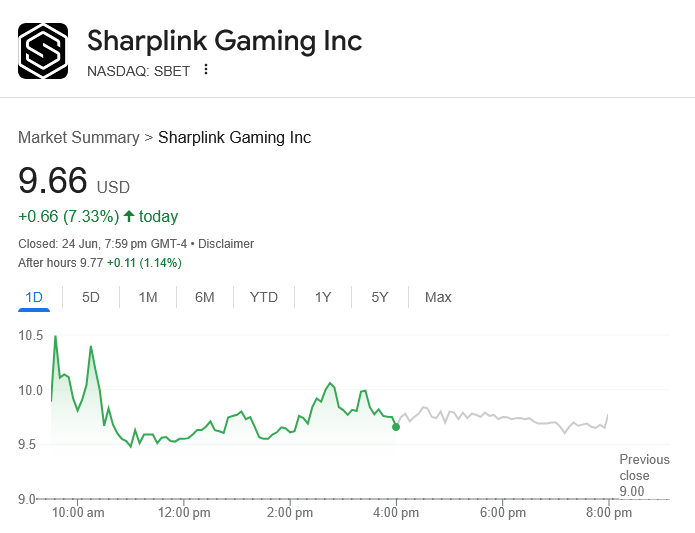Click the green up arrow next to today
This screenshot has height=533, width=695.
click(x=129, y=216)
